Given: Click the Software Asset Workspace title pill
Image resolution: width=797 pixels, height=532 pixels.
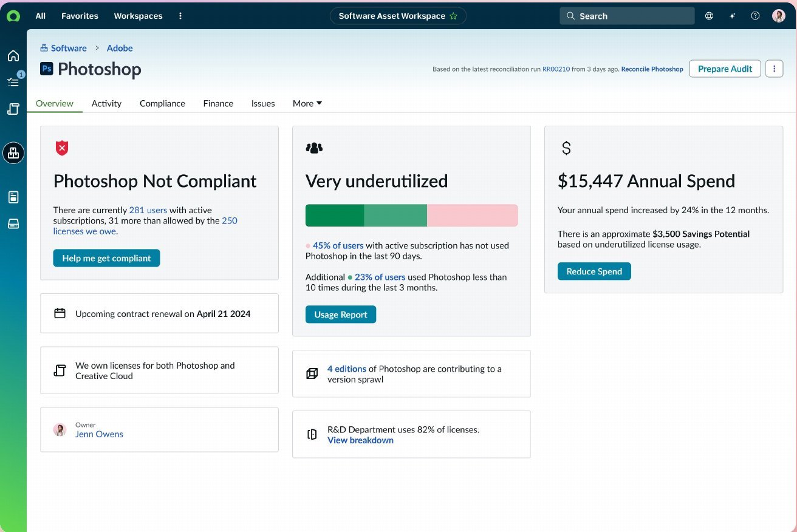Looking at the screenshot, I should [398, 16].
